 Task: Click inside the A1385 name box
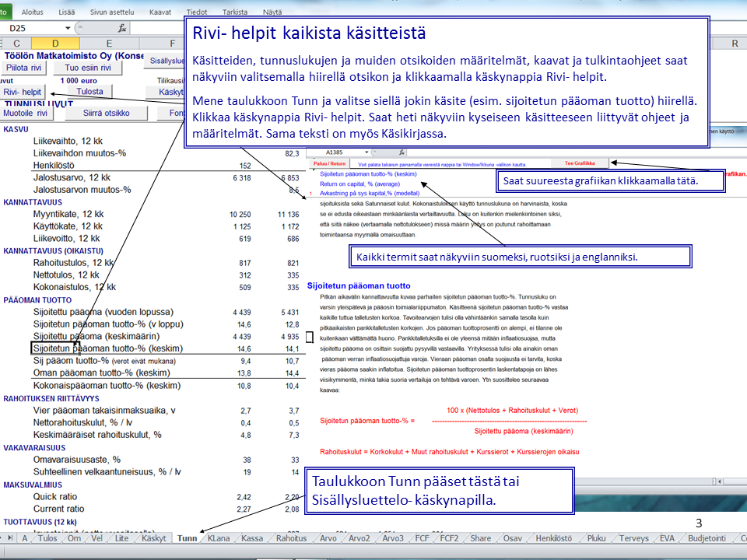[x=334, y=152]
